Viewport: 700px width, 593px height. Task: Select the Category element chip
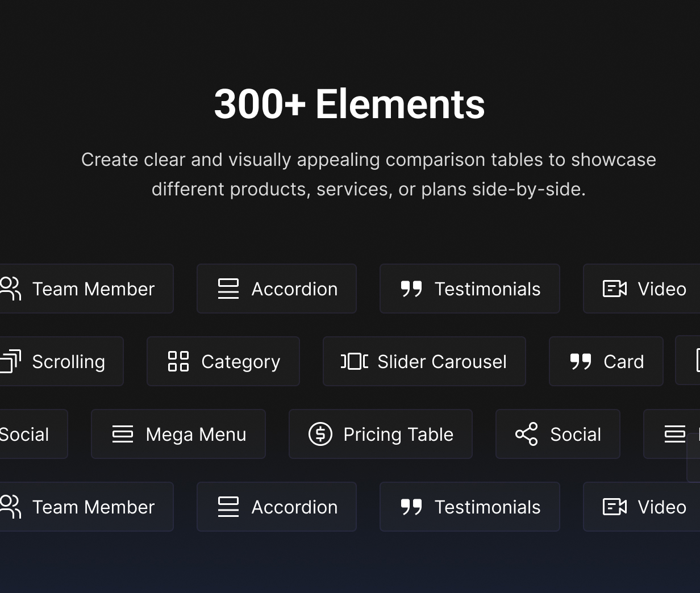click(x=223, y=361)
